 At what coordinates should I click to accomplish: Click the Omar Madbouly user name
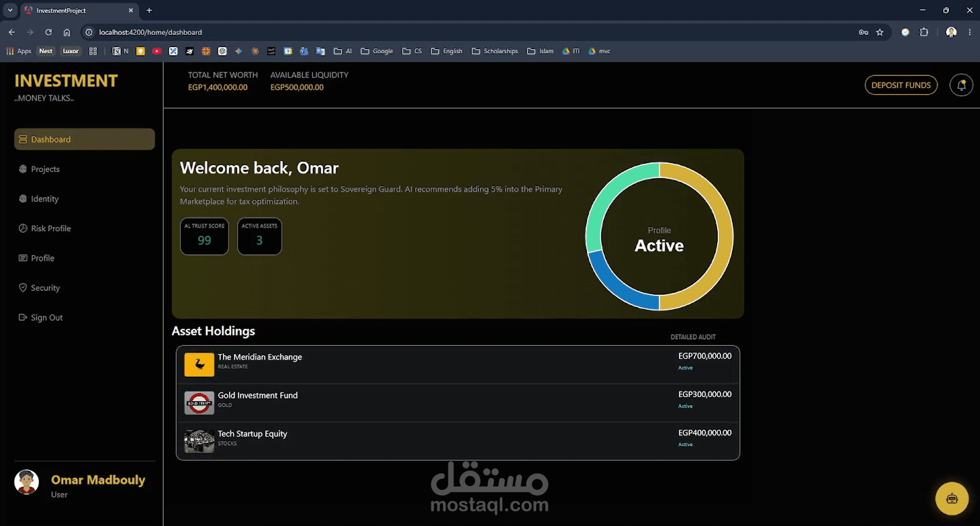coord(98,479)
